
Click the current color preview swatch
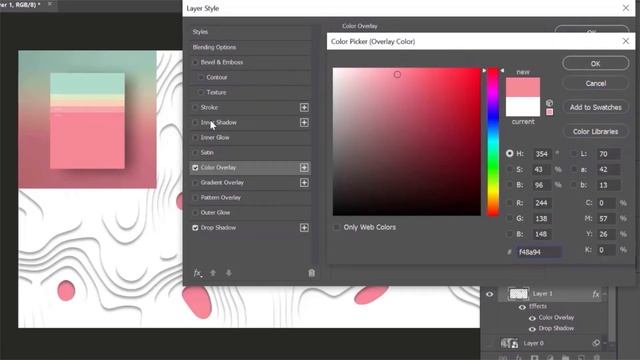[523, 107]
